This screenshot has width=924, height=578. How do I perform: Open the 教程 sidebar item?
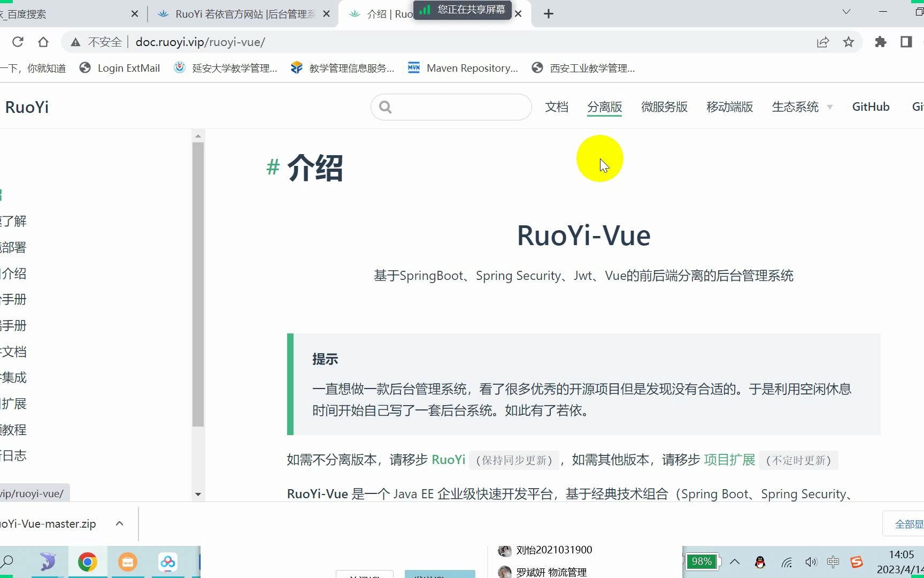[13, 430]
